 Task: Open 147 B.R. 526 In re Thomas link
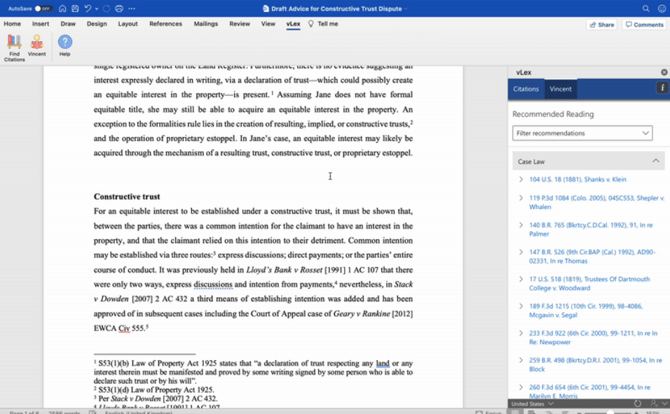(x=592, y=256)
